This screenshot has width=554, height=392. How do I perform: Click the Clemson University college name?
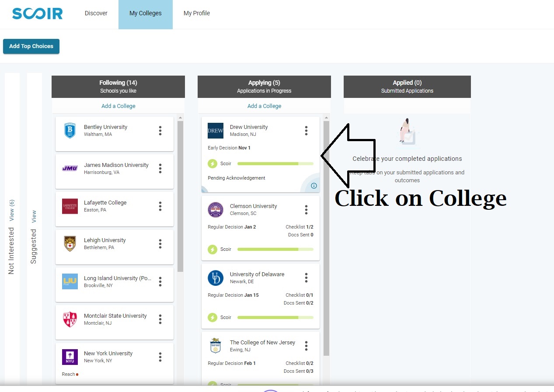254,206
